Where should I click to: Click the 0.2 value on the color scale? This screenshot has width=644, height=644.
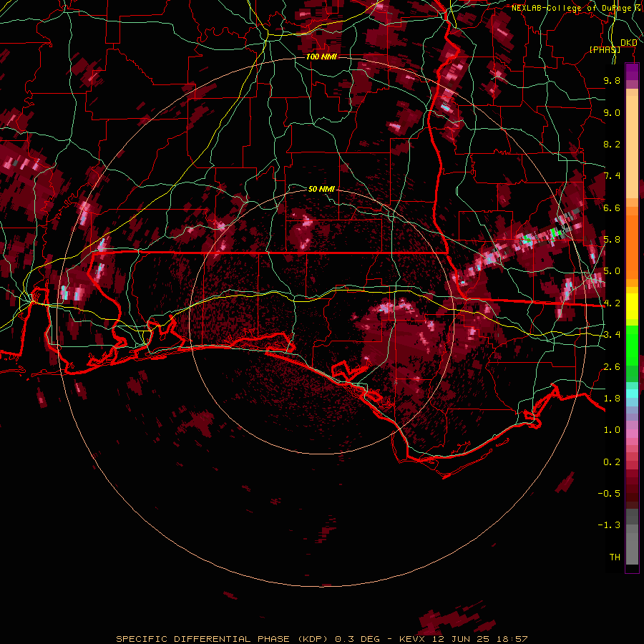point(612,462)
